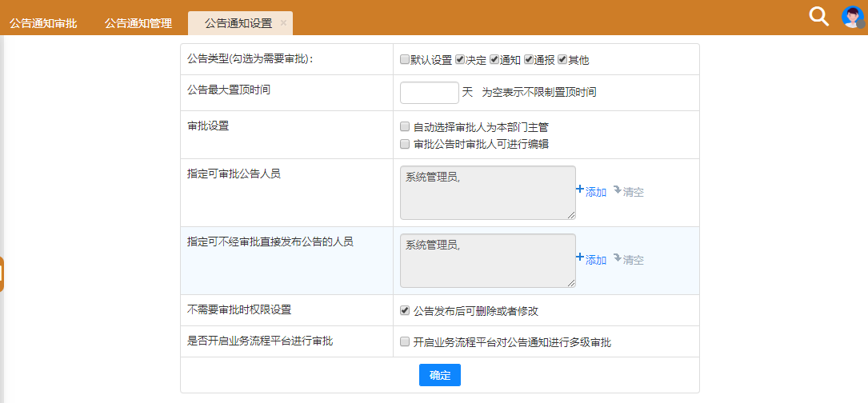This screenshot has height=403, width=868.
Task: Clear the direct-publish personnel list
Action: click(x=629, y=260)
